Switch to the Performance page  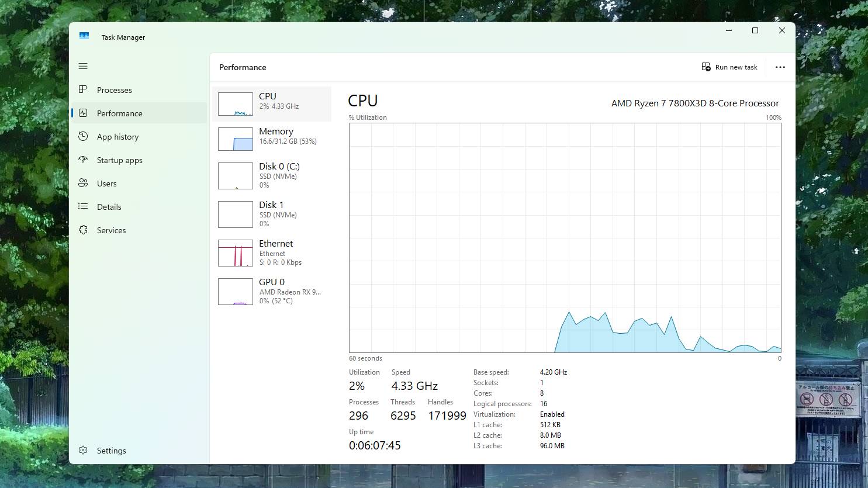[84, 113]
